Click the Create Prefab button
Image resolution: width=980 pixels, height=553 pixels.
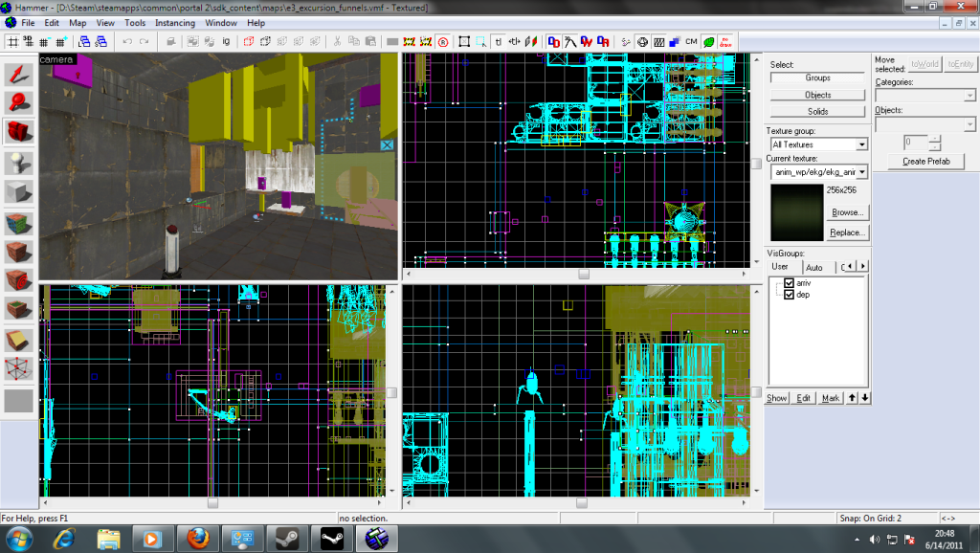tap(925, 162)
